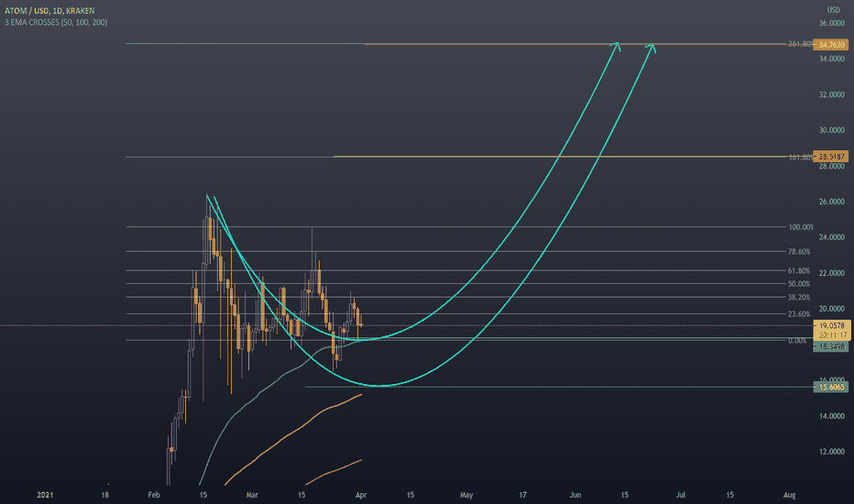Select the 15.6065 teal price tag
This screenshot has height=504, width=854.
click(x=830, y=388)
